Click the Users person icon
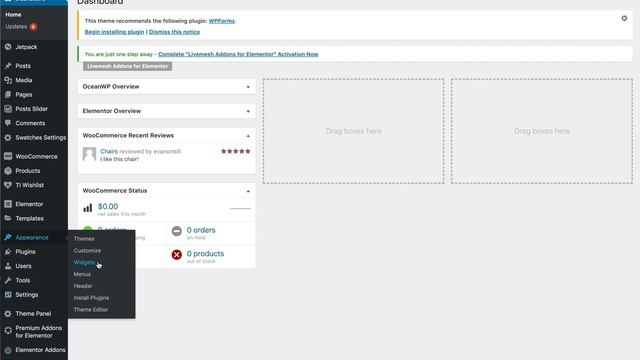 (8, 266)
